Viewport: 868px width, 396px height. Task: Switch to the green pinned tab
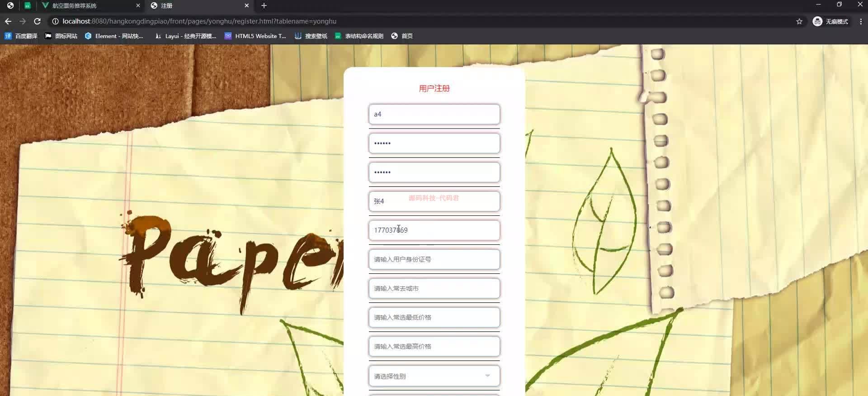[28, 5]
